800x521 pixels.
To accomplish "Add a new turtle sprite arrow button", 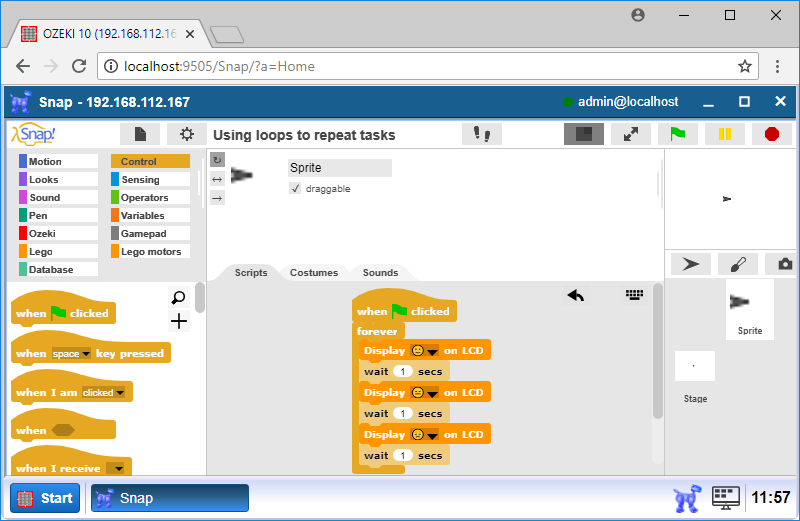I will 690,264.
